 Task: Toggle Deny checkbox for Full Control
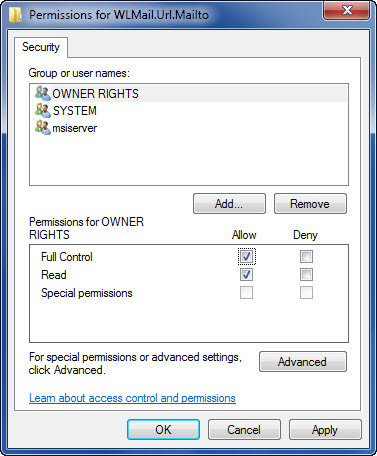pyautogui.click(x=306, y=257)
